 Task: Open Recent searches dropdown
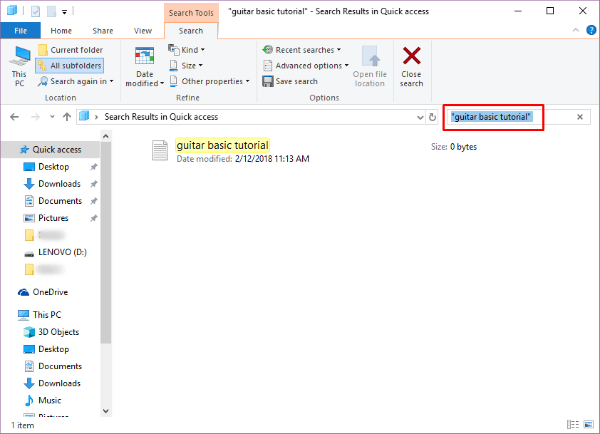click(x=302, y=50)
